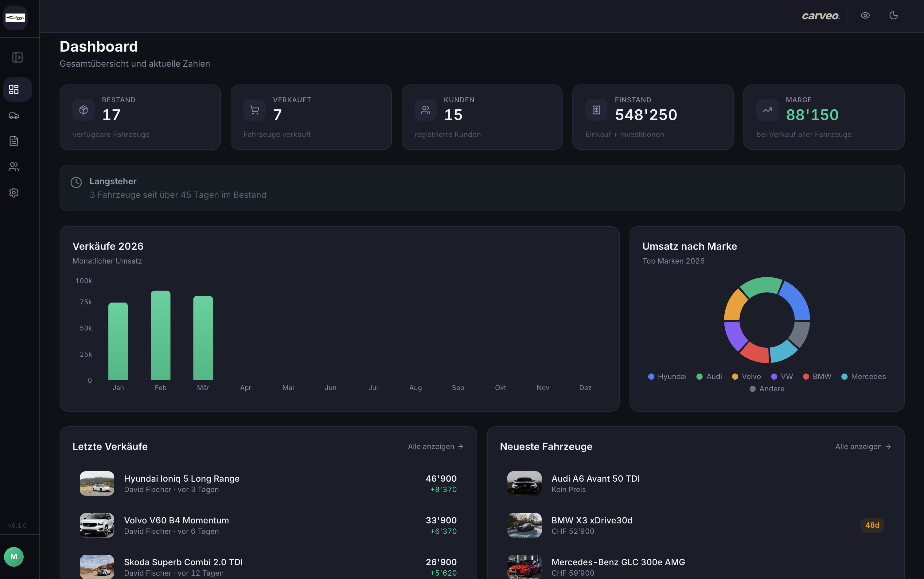Image resolution: width=924 pixels, height=579 pixels.
Task: Show all in Neueste Fahrzeuge
Action: pos(863,447)
